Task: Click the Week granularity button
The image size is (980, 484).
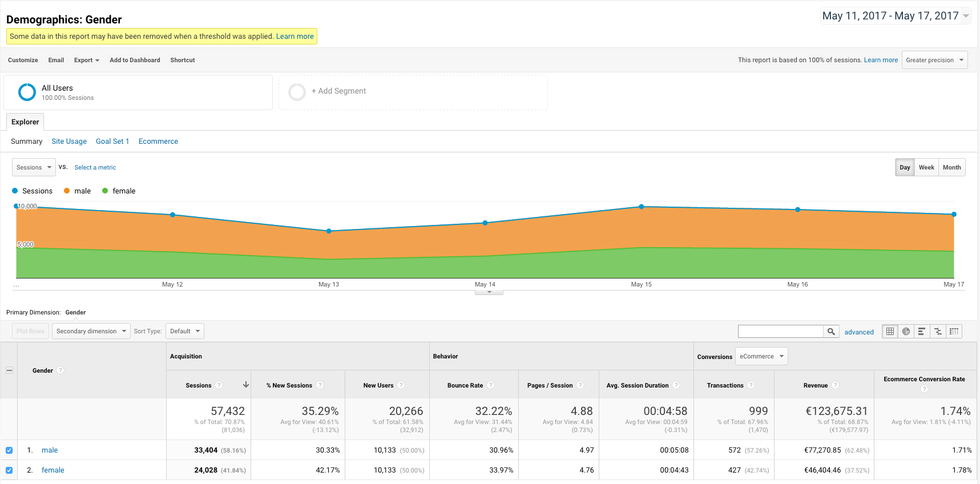Action: click(x=926, y=167)
